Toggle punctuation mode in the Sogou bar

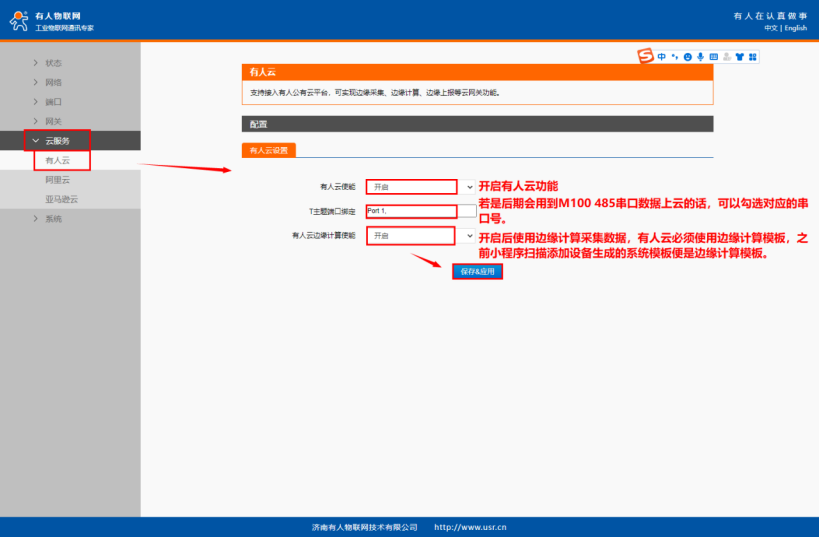[675, 57]
